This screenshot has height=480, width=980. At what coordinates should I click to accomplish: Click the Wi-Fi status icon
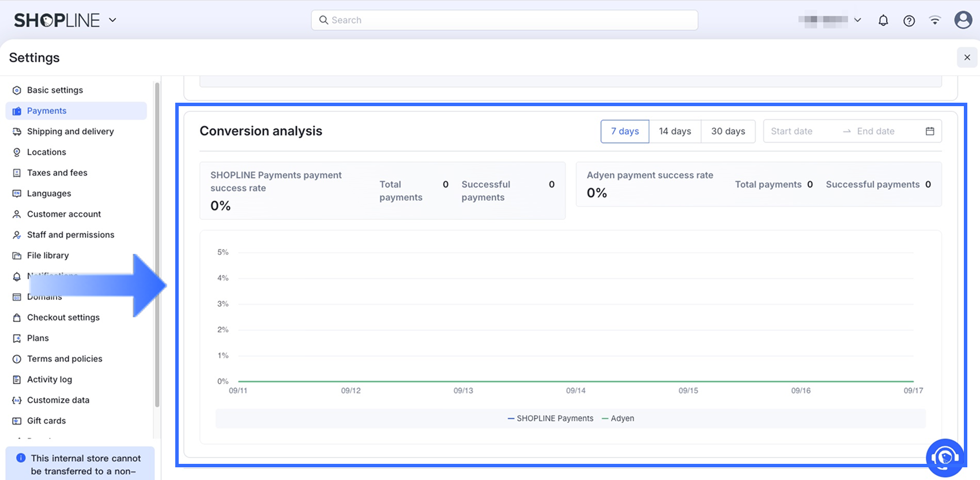(935, 21)
